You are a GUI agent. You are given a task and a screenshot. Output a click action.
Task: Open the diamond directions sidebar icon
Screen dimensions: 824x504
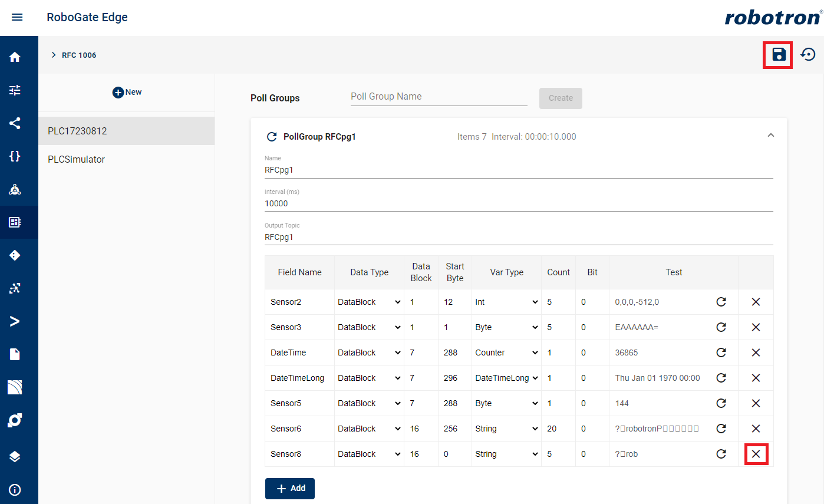click(x=15, y=255)
